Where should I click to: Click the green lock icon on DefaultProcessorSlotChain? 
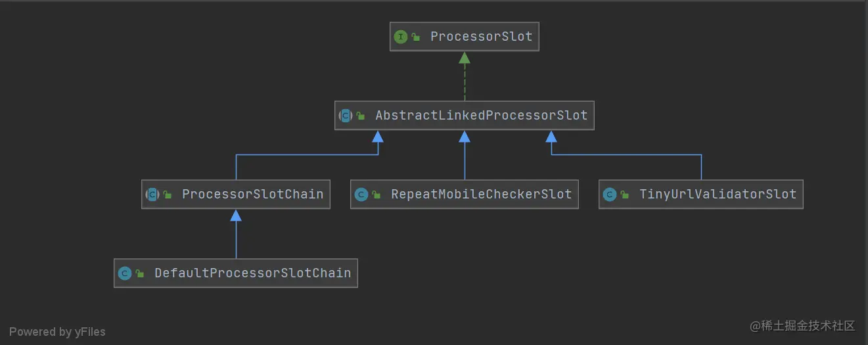(x=140, y=274)
